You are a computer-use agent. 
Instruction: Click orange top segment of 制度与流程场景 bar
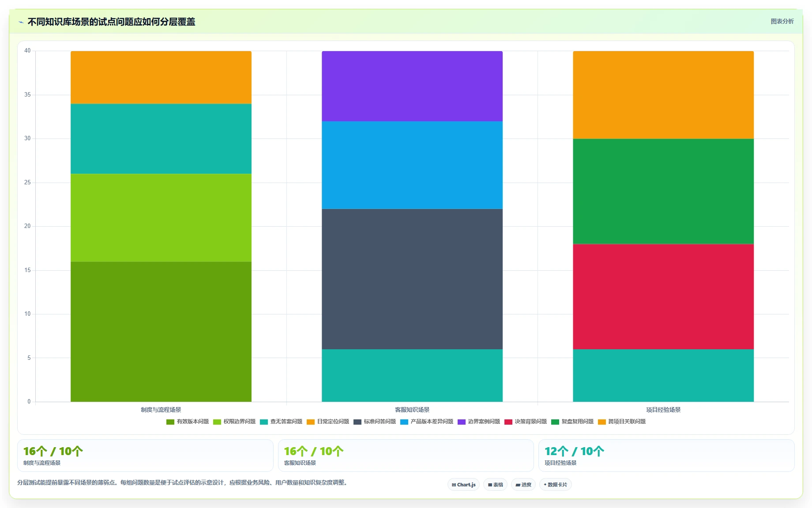point(161,78)
